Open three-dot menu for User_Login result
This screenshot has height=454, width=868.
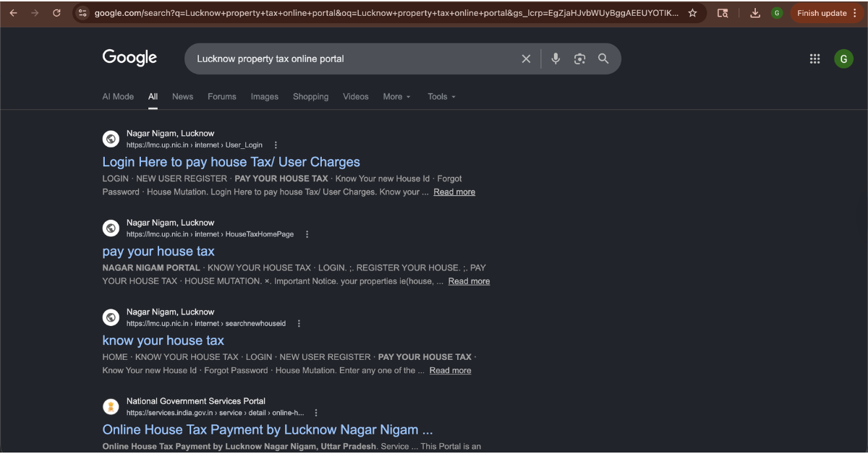(x=276, y=145)
